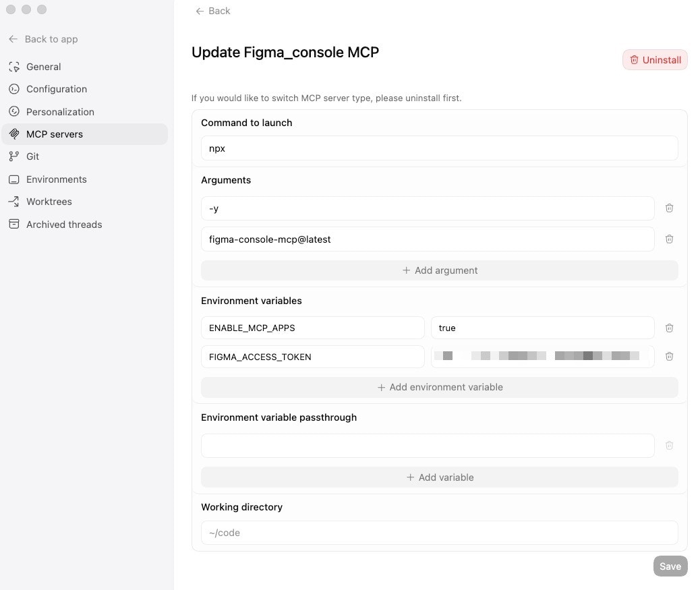
Task: Select the Configuration icon in the sidebar
Action: (x=13, y=88)
